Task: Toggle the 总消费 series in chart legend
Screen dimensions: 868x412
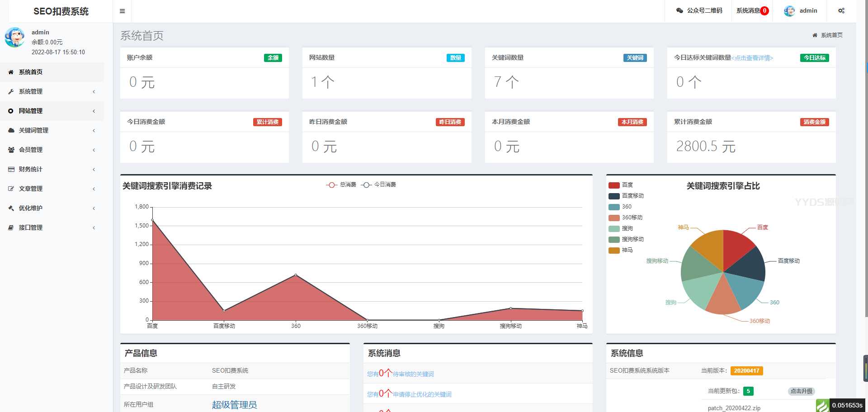Action: [341, 185]
